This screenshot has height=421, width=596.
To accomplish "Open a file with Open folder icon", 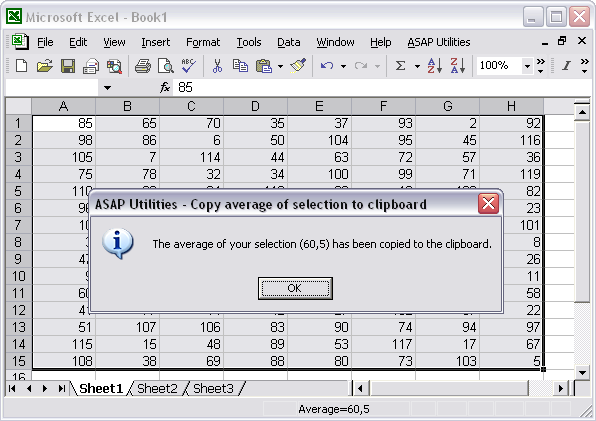I will [44, 66].
